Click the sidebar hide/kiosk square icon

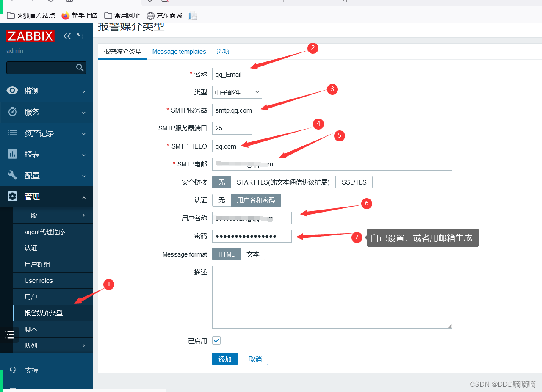[x=80, y=36]
